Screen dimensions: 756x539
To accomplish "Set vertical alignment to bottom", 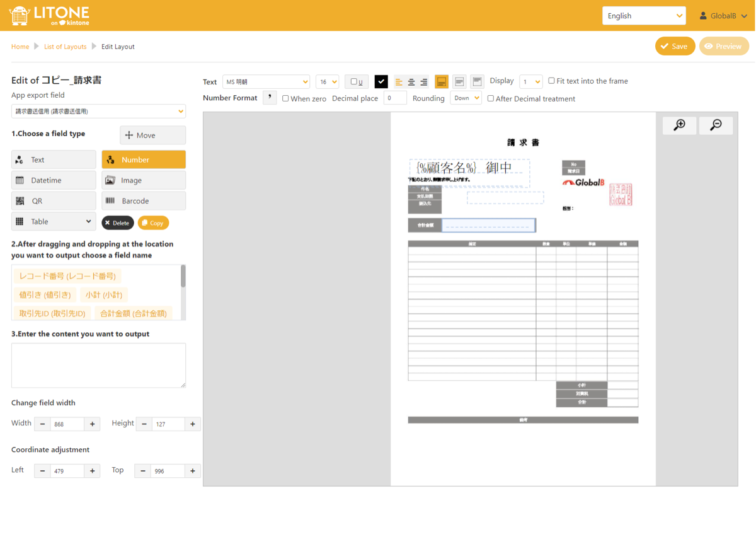I will tap(442, 82).
